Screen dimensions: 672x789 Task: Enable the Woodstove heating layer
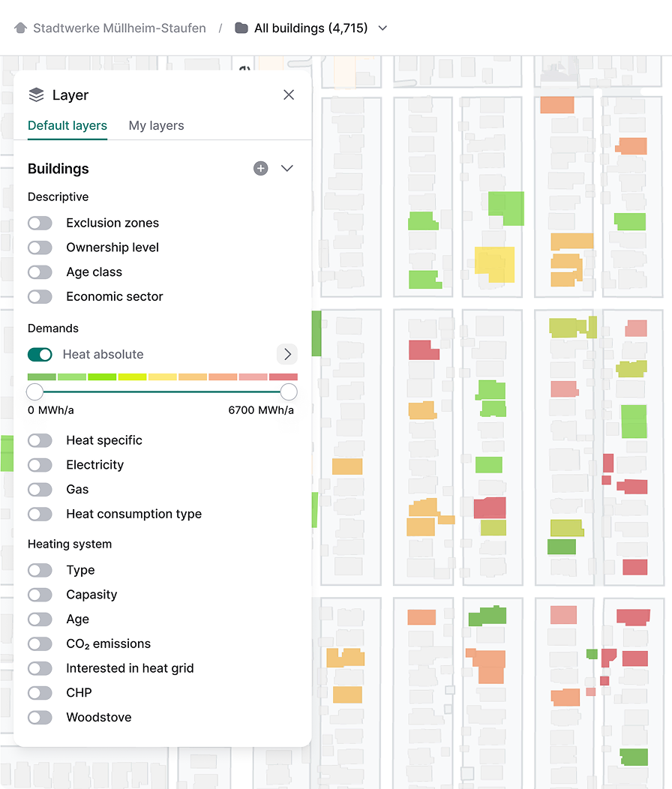coord(40,717)
